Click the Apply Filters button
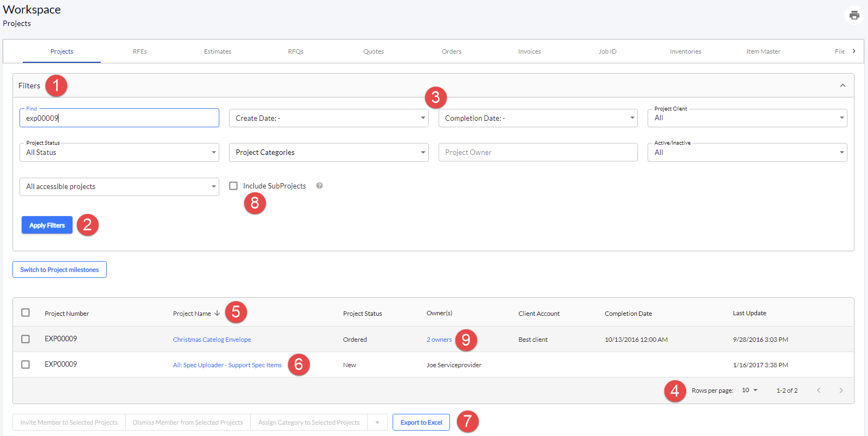Viewport: 868px width, 436px height. (47, 225)
